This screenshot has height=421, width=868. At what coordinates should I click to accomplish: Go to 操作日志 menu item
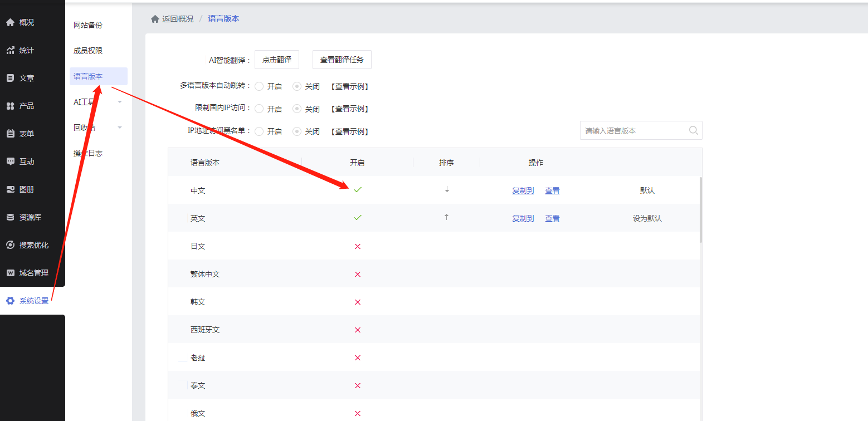[88, 153]
